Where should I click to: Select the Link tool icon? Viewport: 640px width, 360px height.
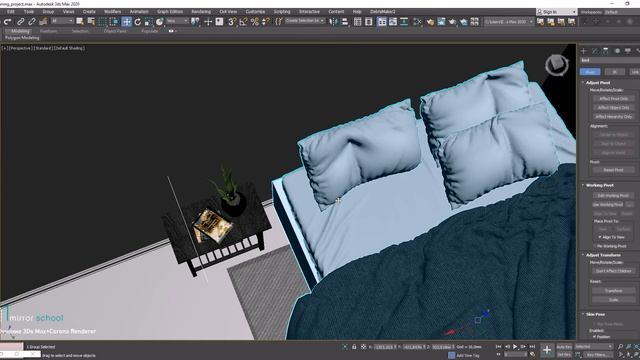pyautogui.click(x=20, y=22)
